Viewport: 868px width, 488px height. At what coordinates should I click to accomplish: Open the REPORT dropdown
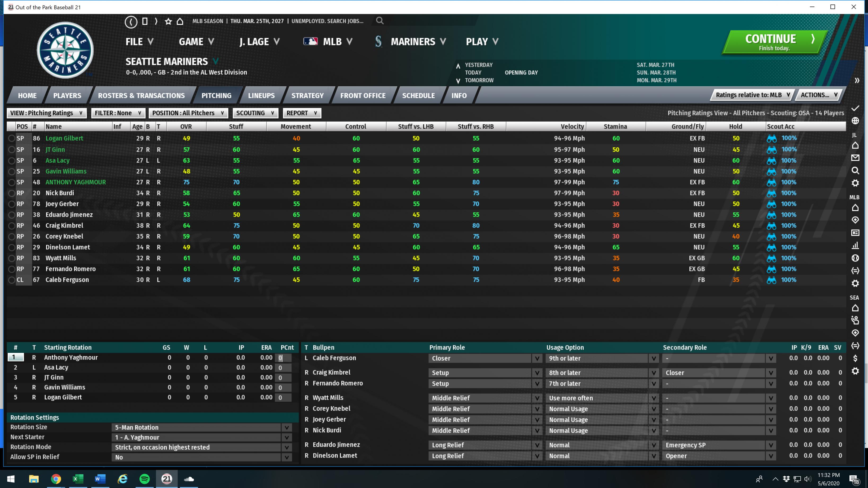point(302,113)
